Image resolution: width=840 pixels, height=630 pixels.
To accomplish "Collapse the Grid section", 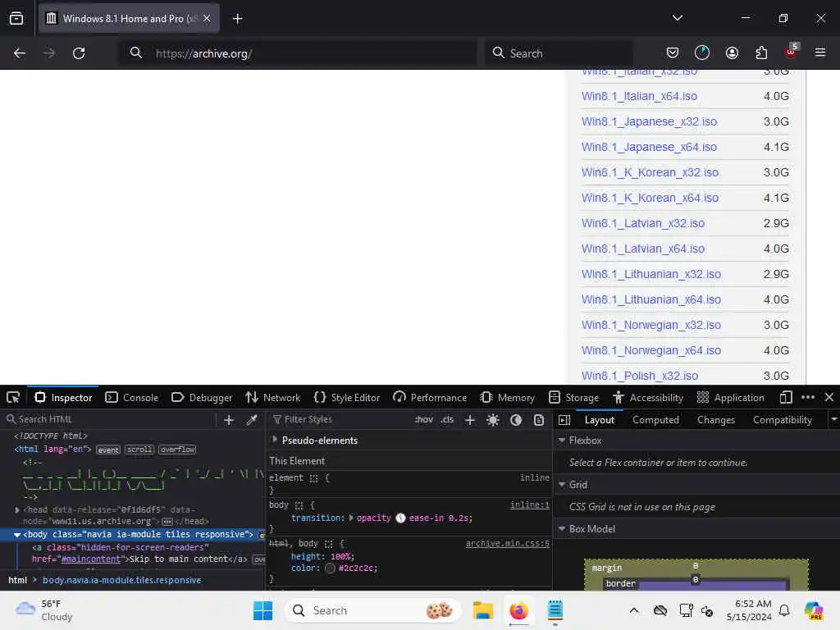I will click(x=561, y=484).
